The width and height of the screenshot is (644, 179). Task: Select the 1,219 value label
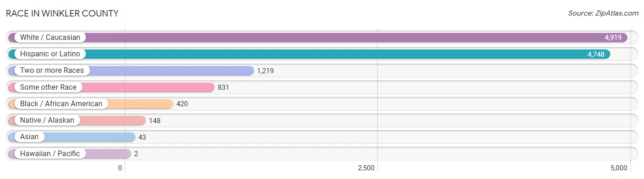click(266, 71)
